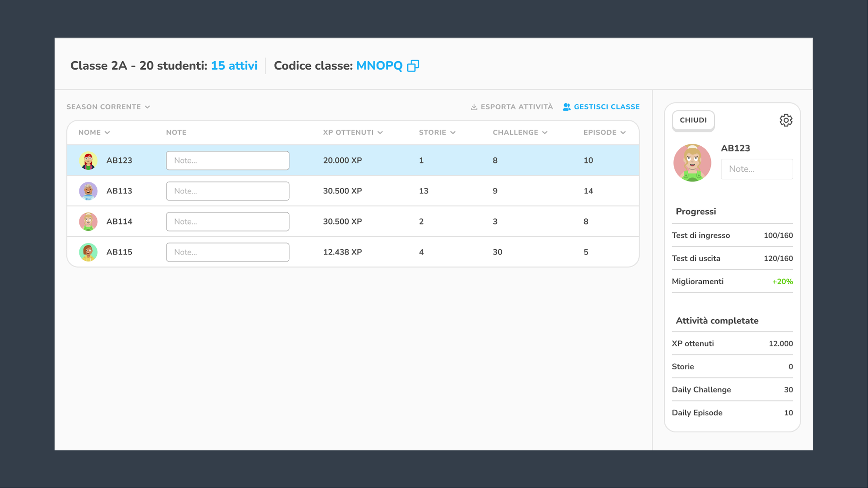Click the 20.000 XP cell

pos(342,160)
